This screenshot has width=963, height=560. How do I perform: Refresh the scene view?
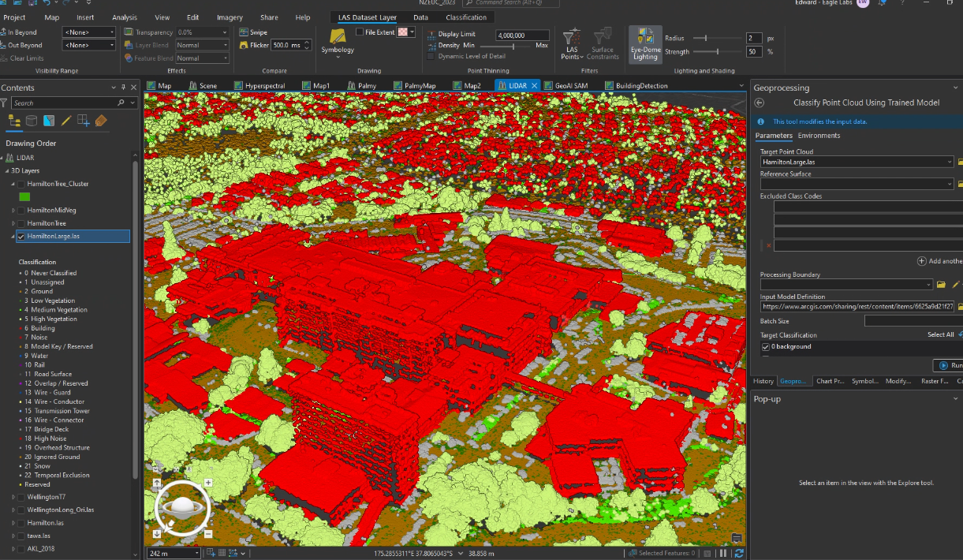tap(738, 553)
